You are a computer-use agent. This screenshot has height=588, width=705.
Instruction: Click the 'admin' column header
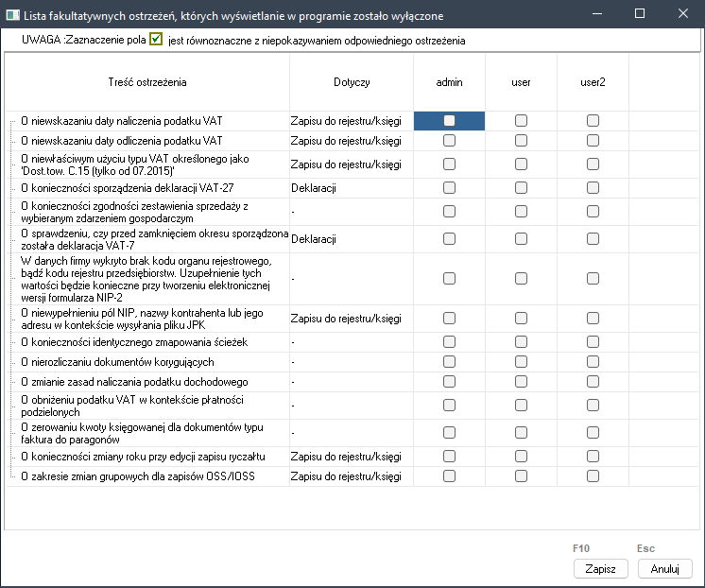click(x=449, y=82)
